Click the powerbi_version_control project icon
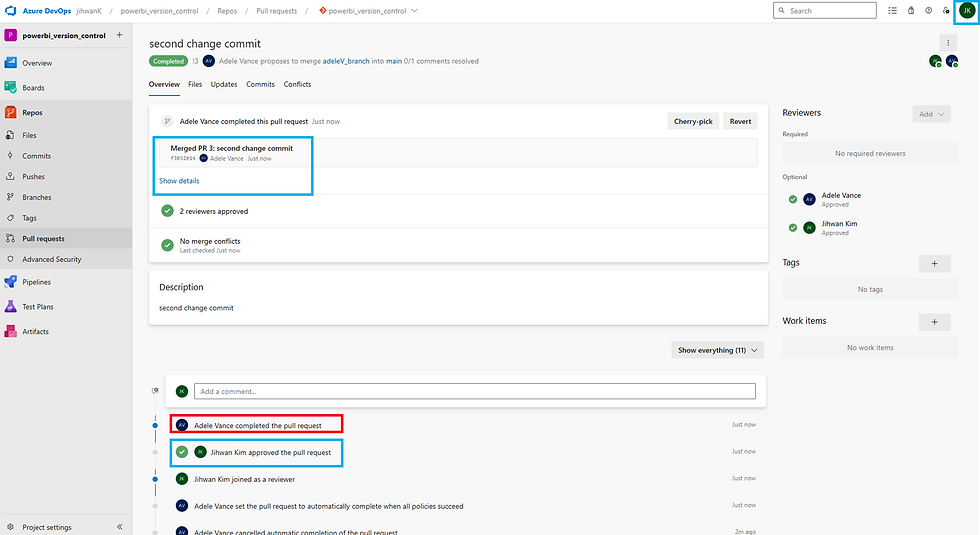This screenshot has width=980, height=535. coord(11,36)
